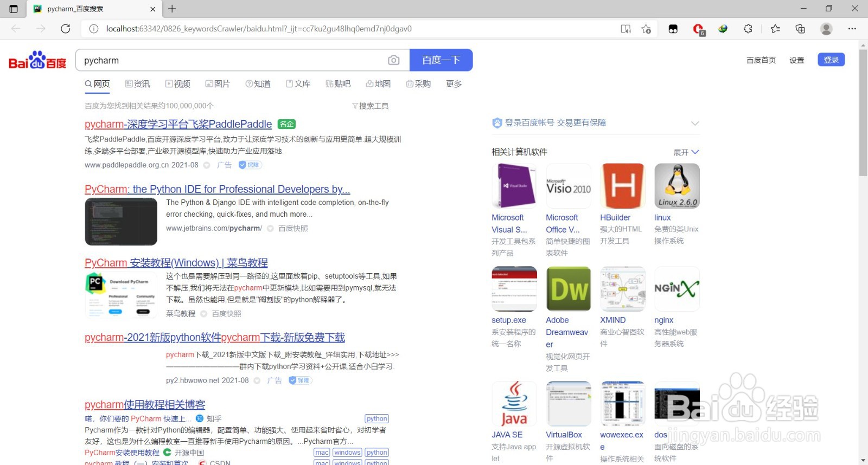The width and height of the screenshot is (868, 465).
Task: Click the jetbrains result code screenshot thumbnail
Action: coord(121,222)
